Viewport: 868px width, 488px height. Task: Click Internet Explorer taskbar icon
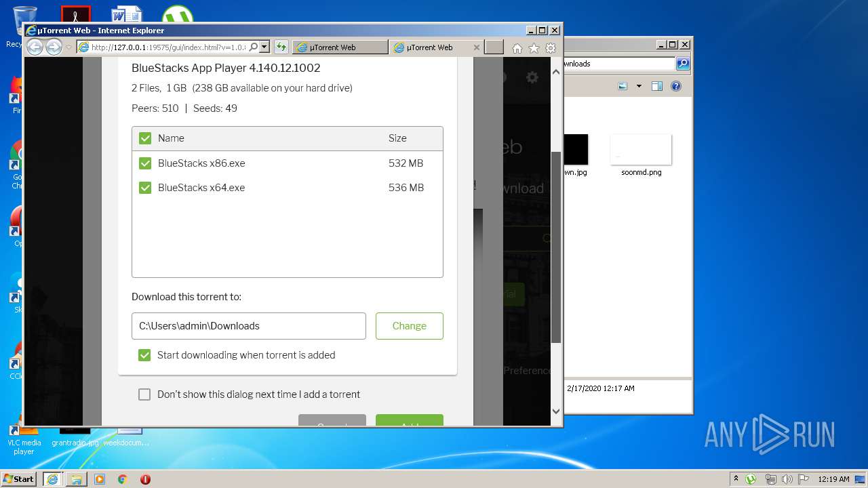(x=52, y=479)
